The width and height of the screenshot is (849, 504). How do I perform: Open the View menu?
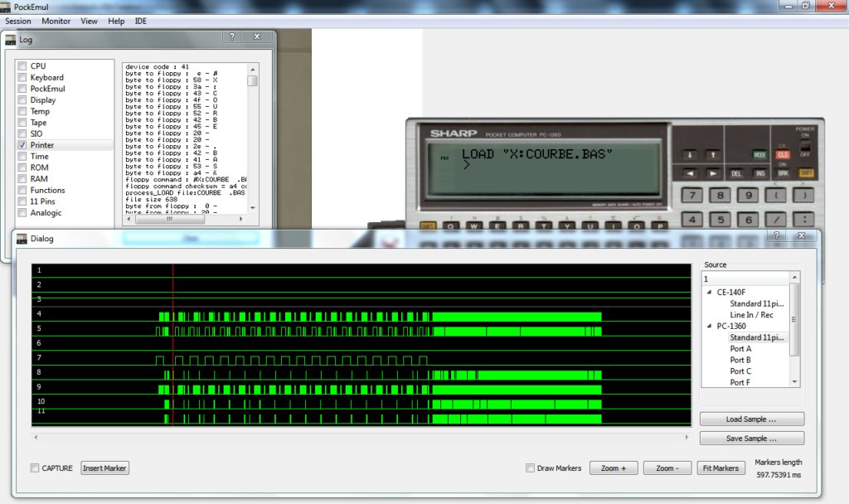point(89,21)
